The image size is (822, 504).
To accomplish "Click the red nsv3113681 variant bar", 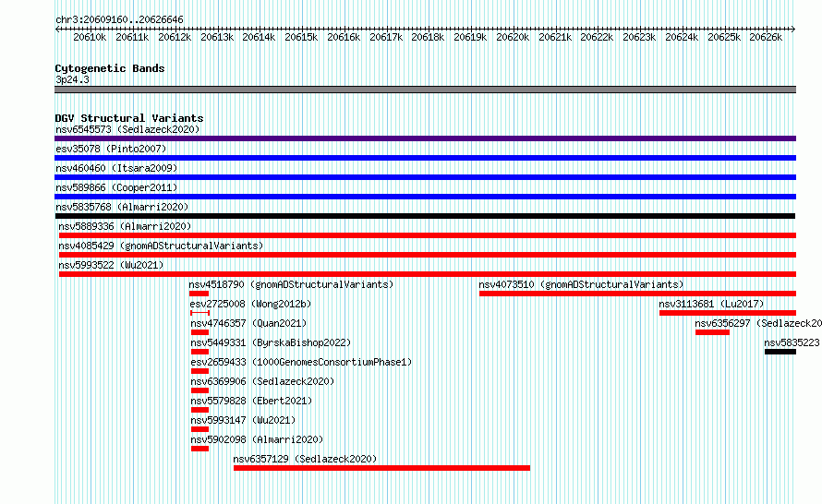I will click(728, 313).
